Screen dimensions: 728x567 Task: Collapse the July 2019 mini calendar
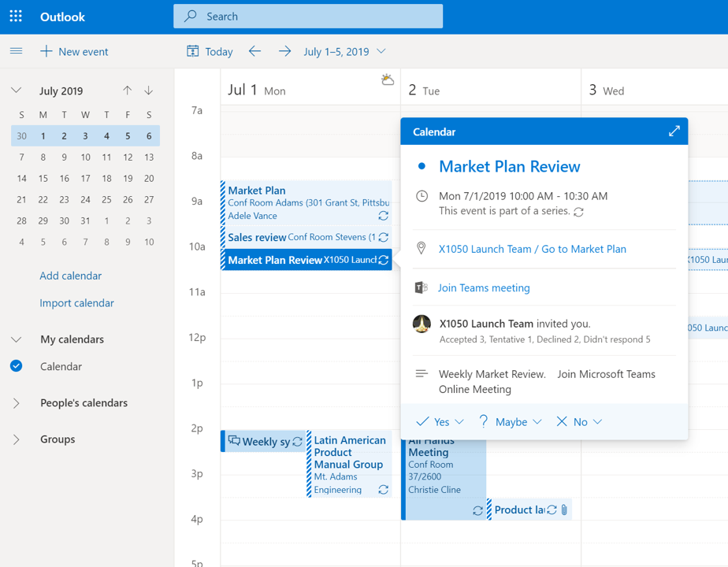tap(17, 91)
